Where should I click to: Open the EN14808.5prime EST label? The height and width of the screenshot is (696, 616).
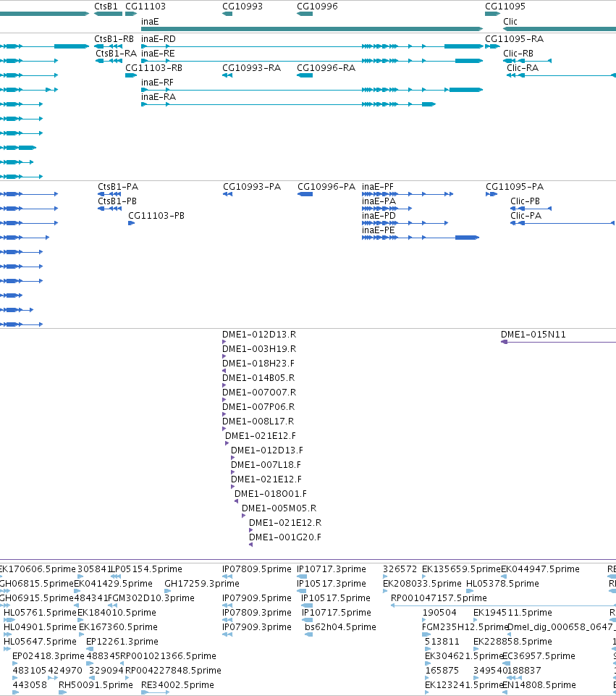pos(539,685)
